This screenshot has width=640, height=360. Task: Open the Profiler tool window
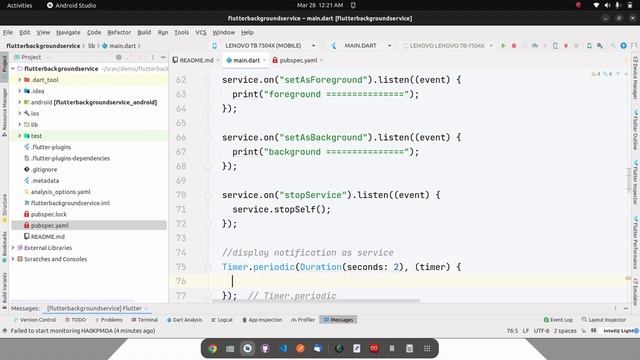pos(303,320)
